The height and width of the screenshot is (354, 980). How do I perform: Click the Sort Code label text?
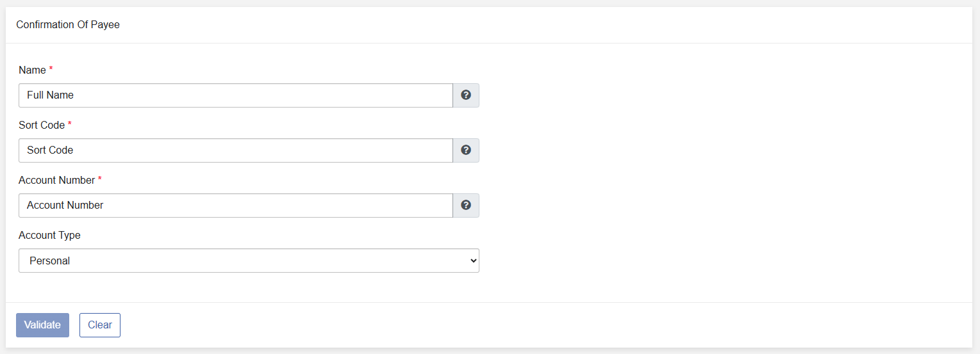click(x=42, y=125)
